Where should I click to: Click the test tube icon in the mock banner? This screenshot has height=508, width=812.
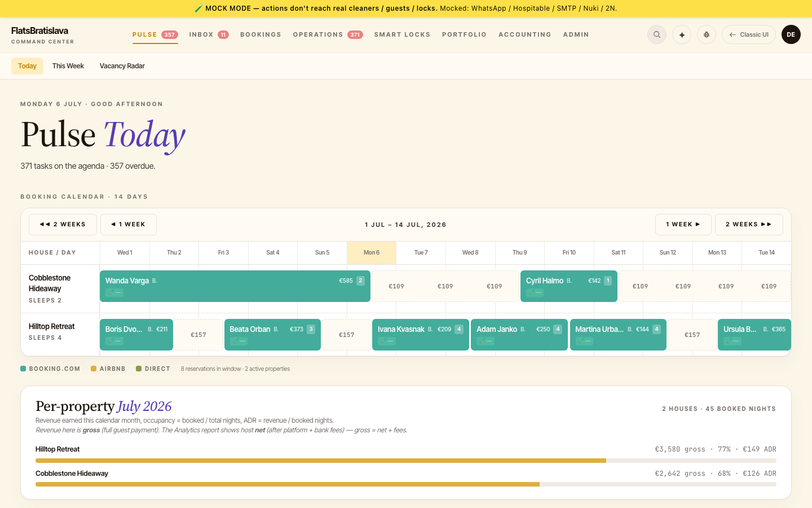pyautogui.click(x=198, y=8)
